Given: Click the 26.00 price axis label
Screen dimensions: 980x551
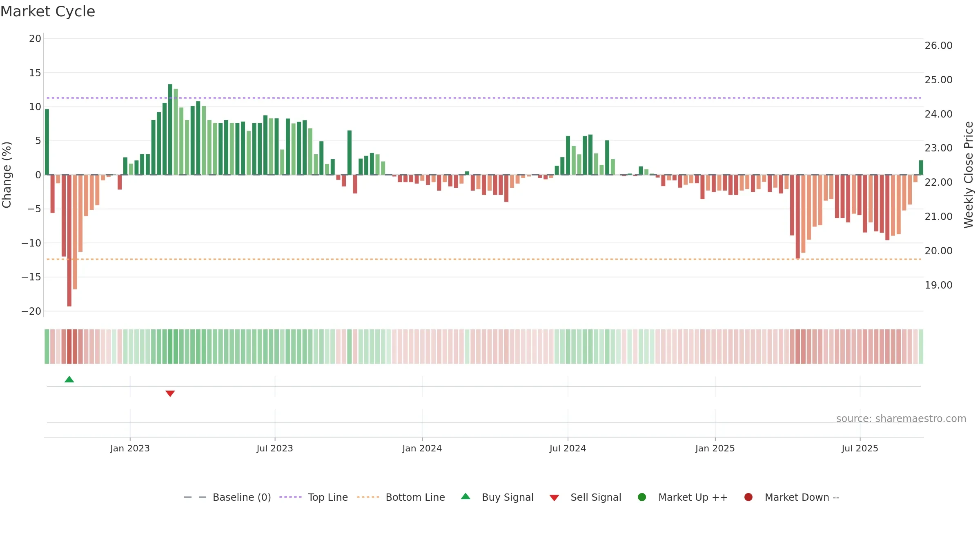Looking at the screenshot, I should point(938,46).
